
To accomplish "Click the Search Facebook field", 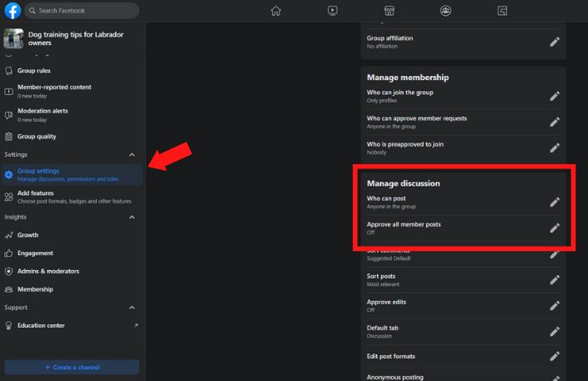I will point(82,11).
